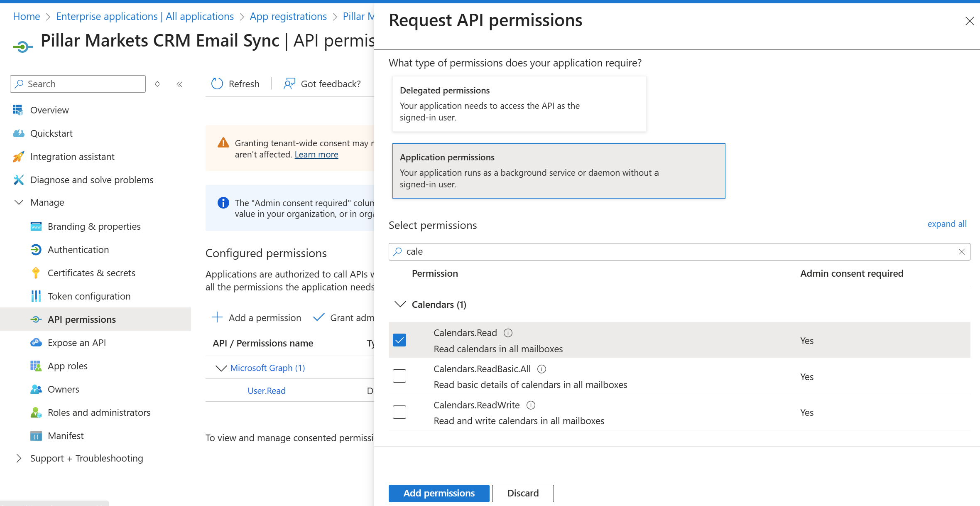
Task: Collapse the Manage section in sidebar
Action: pyautogui.click(x=19, y=202)
